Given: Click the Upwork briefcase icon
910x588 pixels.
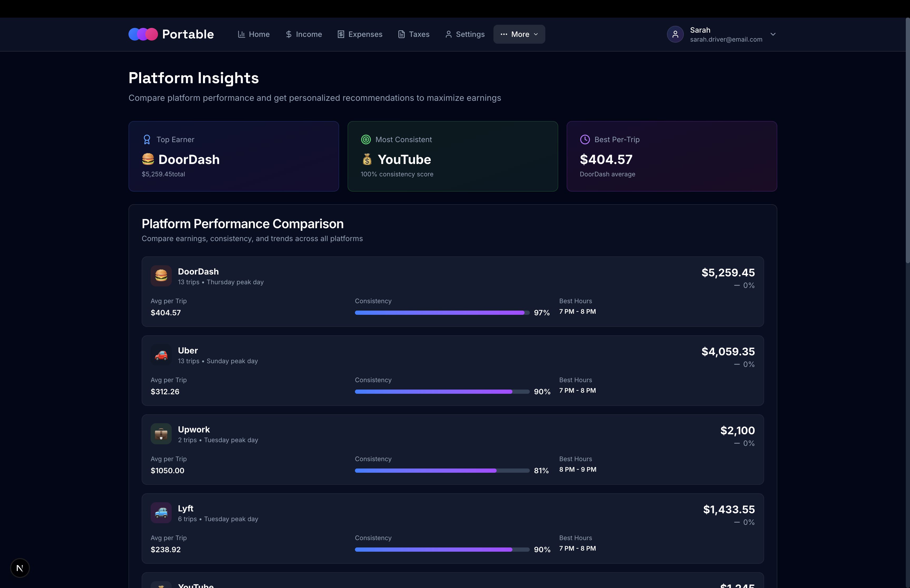Looking at the screenshot, I should coord(161,434).
